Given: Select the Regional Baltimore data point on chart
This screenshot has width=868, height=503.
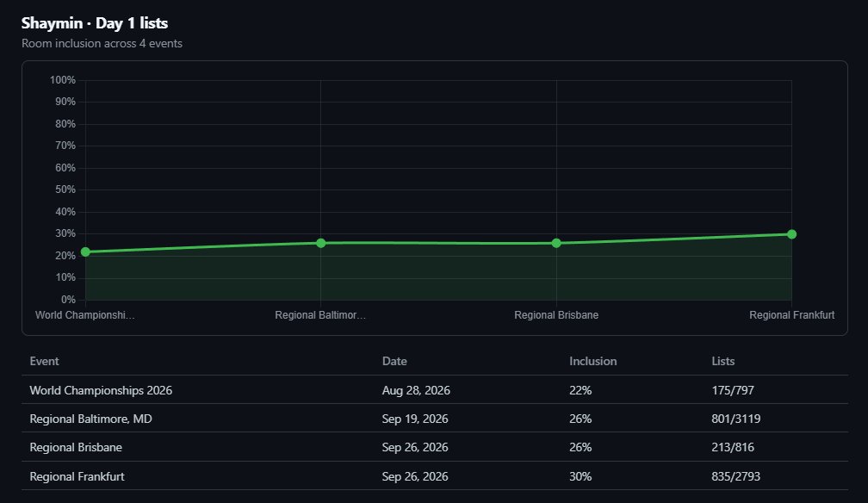Looking at the screenshot, I should 320,243.
